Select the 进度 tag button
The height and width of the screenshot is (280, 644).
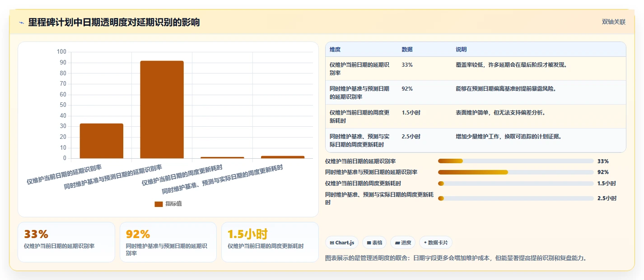[403, 243]
